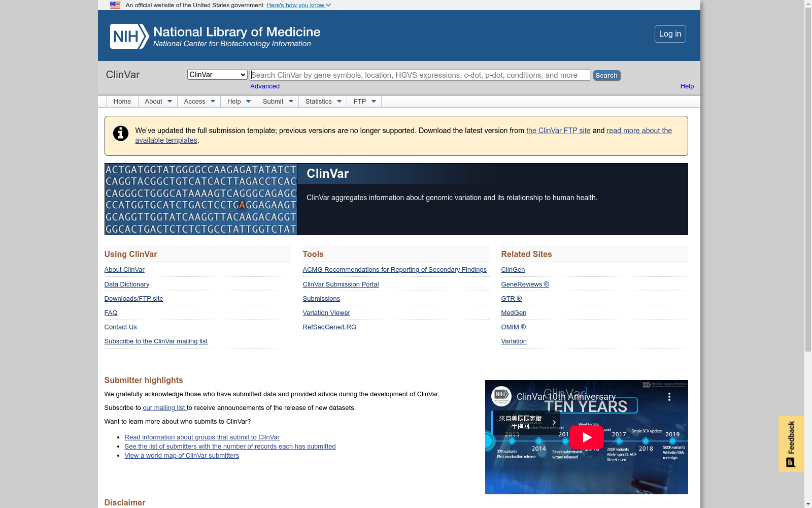The width and height of the screenshot is (812, 508).
Task: Open Contact Us link
Action: click(120, 327)
